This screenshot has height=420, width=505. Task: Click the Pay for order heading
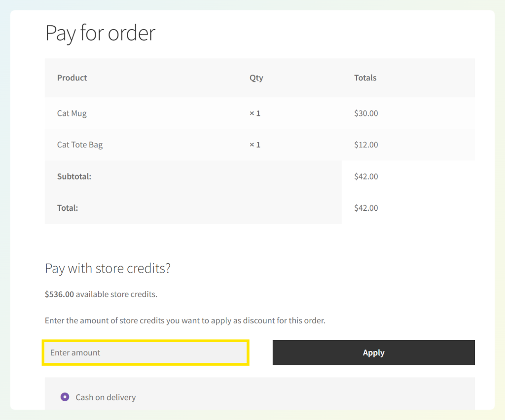100,33
